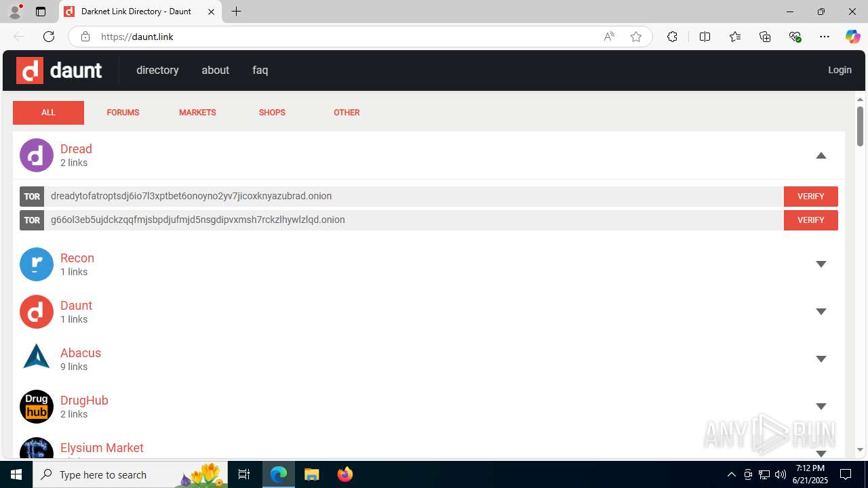Image resolution: width=868 pixels, height=488 pixels.
Task: Select the ALL category tab
Action: click(x=48, y=113)
